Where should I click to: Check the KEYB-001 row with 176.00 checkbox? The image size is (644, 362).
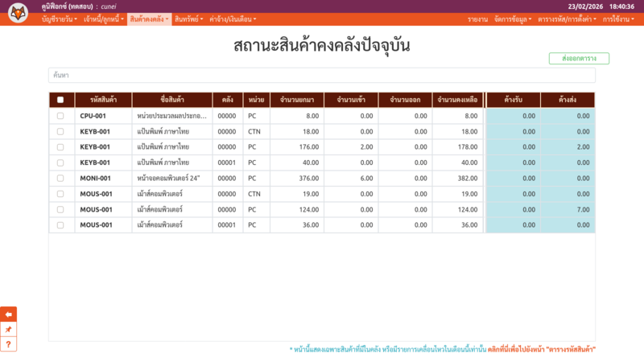(x=60, y=147)
